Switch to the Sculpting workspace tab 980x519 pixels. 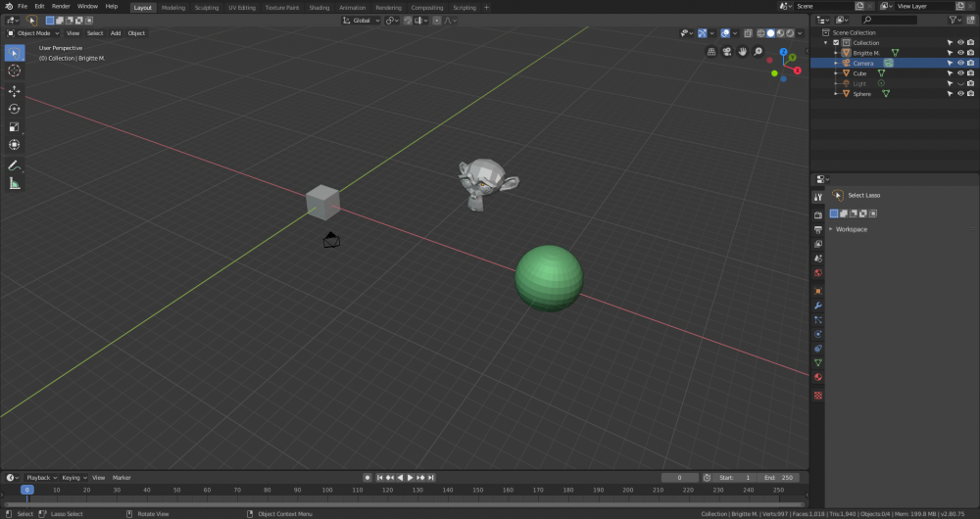point(206,8)
